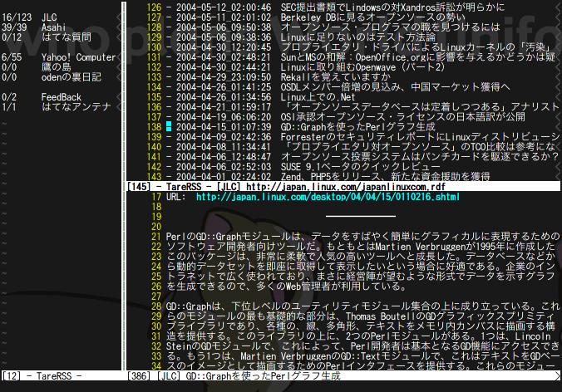Viewport: 562px width, 392px height.
Task: Open the Yahoo! Computer feed
Action: pos(85,57)
